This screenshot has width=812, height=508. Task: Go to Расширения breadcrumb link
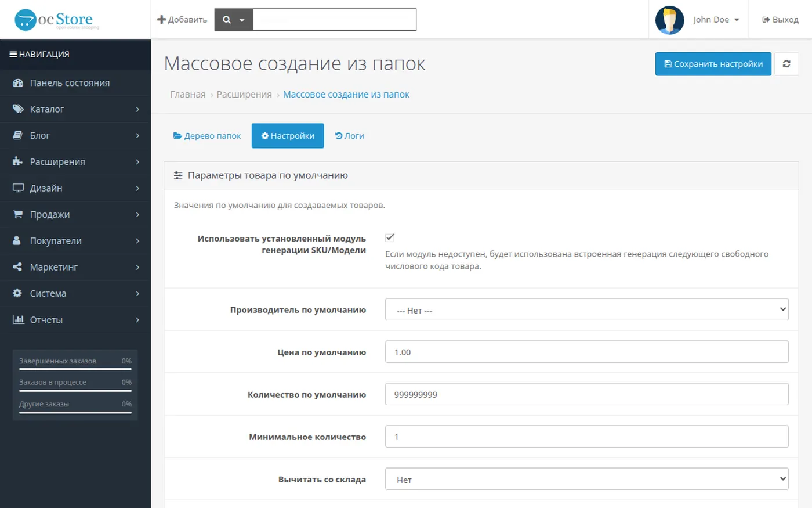click(244, 94)
